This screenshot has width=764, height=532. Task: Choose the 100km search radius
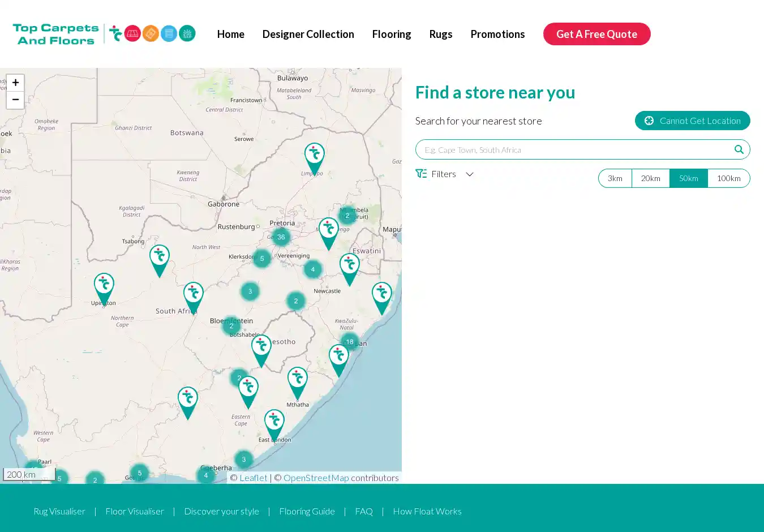(728, 178)
